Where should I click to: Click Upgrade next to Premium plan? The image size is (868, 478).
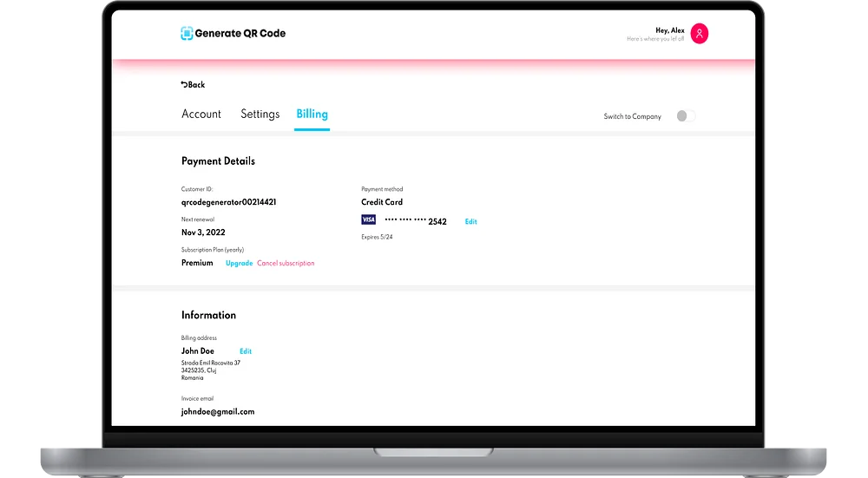pos(240,264)
